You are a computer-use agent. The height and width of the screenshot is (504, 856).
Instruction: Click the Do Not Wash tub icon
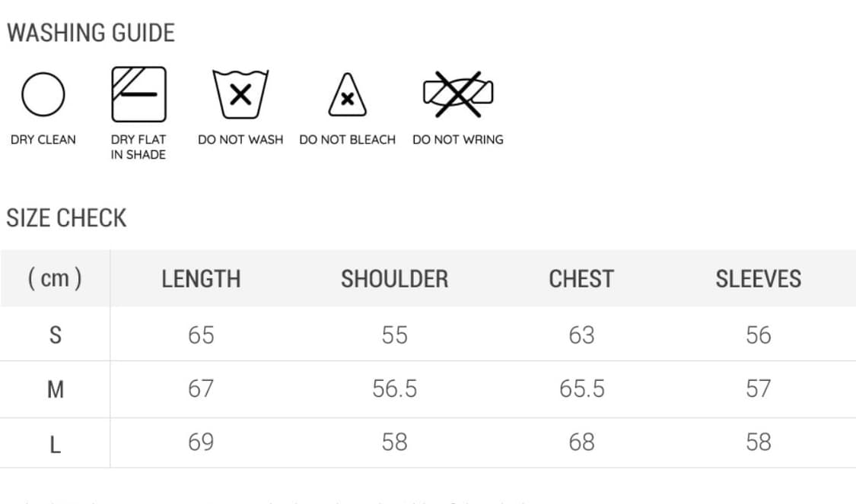coord(240,95)
